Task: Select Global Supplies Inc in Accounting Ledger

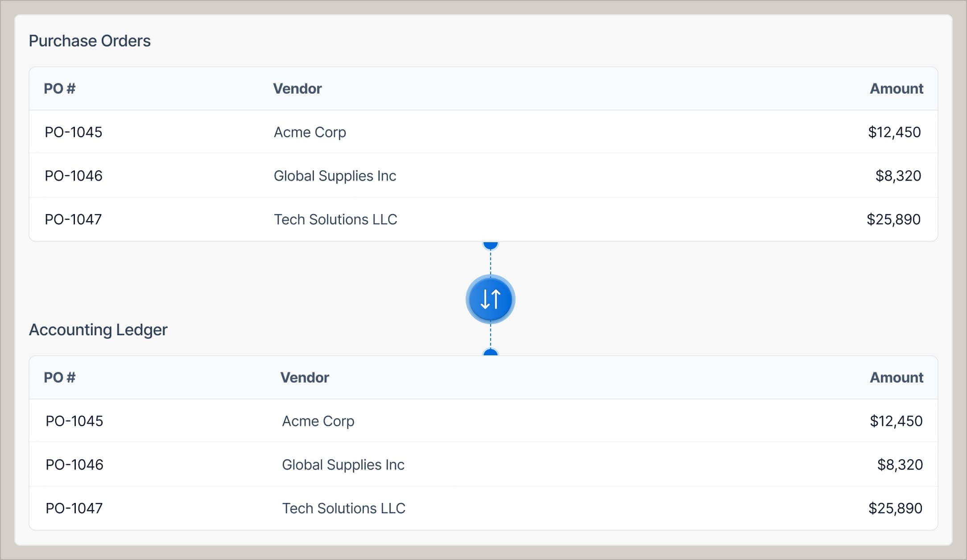Action: [x=343, y=464]
